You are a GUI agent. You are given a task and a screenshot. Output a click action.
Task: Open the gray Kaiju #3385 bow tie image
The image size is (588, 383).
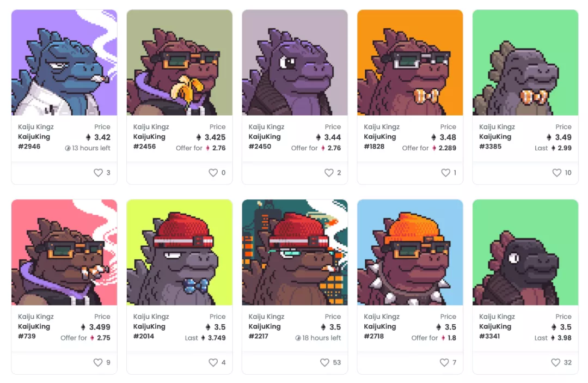[525, 63]
